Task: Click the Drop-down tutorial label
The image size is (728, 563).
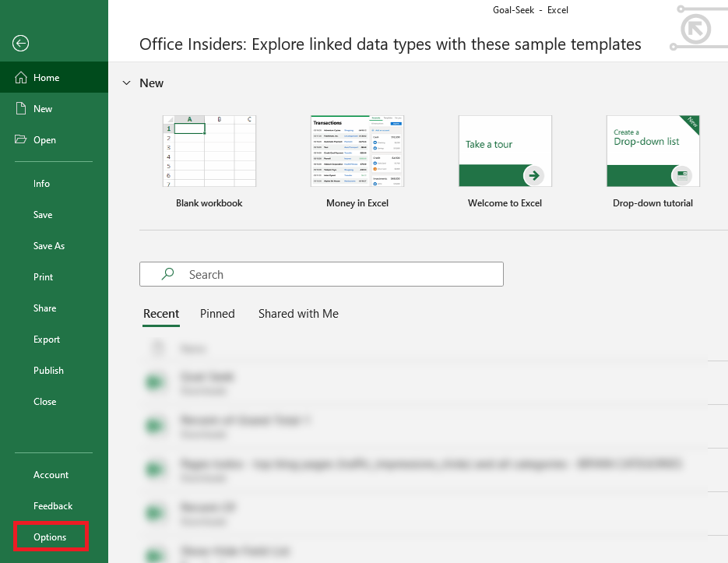Action: (x=652, y=203)
